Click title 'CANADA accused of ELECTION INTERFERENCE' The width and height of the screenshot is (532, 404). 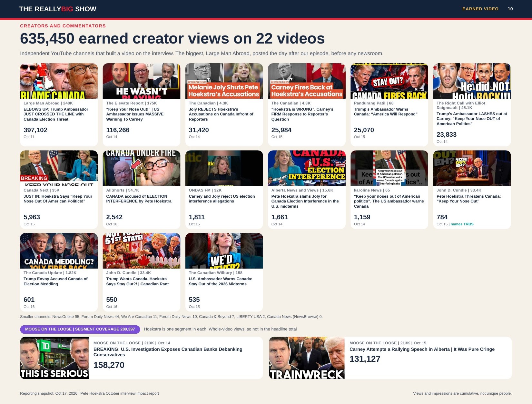(139, 199)
